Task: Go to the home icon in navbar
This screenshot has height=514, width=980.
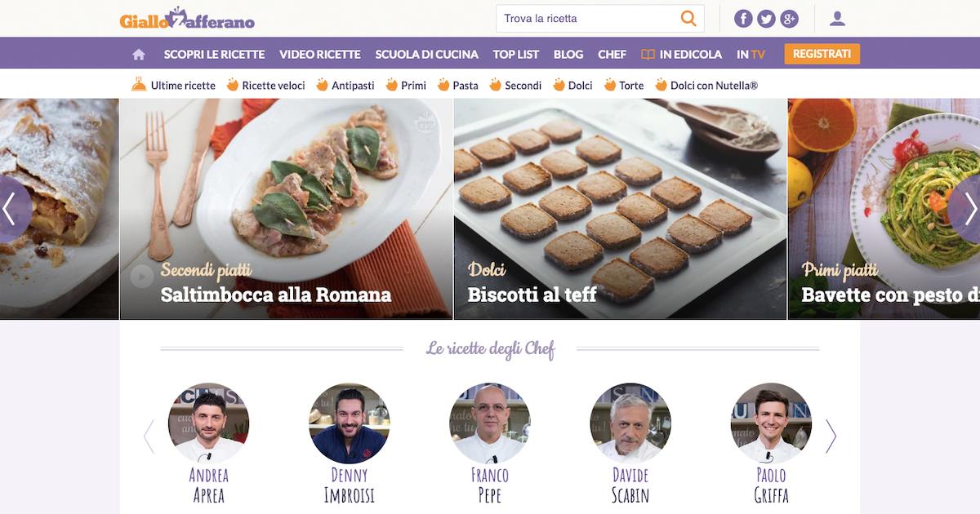Action: pos(139,55)
